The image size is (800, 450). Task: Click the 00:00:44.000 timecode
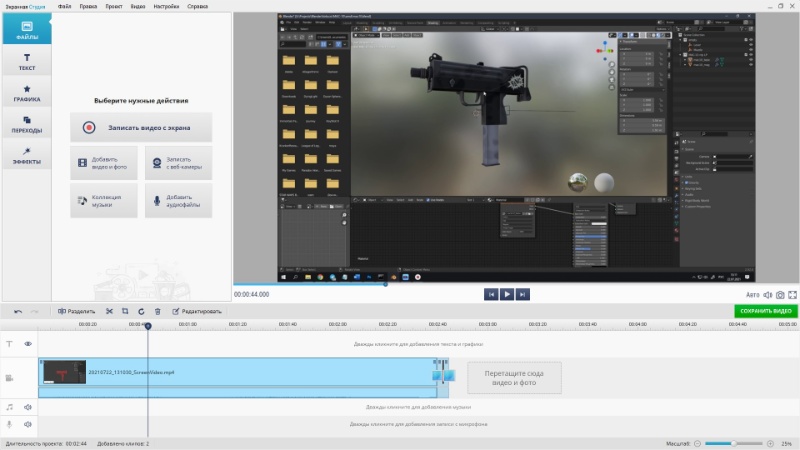tap(252, 294)
